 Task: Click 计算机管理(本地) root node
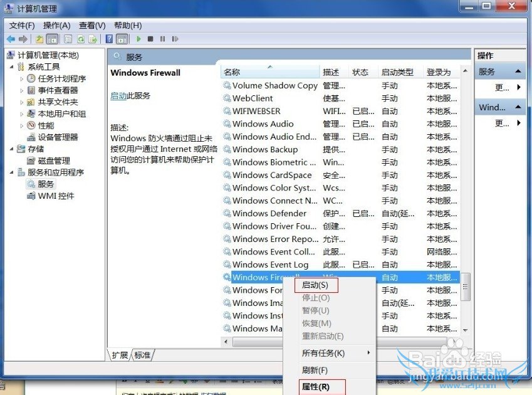coord(48,55)
